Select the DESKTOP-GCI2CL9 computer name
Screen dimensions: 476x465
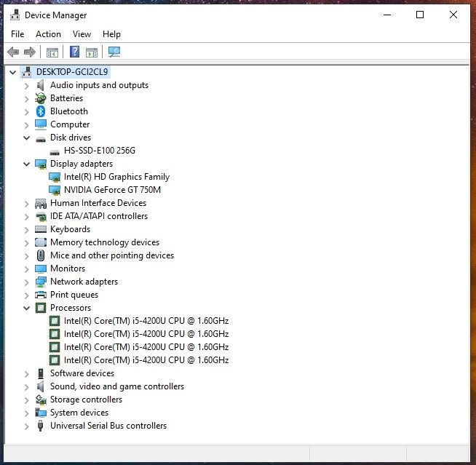(72, 72)
